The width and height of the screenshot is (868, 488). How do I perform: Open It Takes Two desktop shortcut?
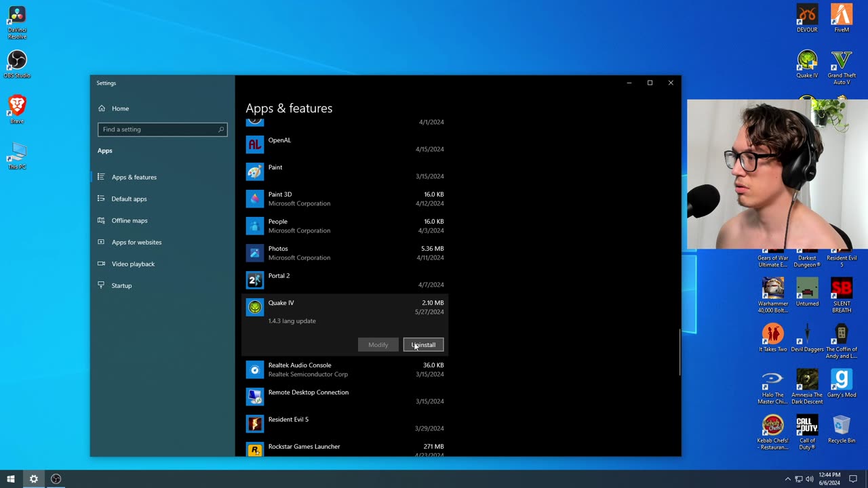point(772,338)
